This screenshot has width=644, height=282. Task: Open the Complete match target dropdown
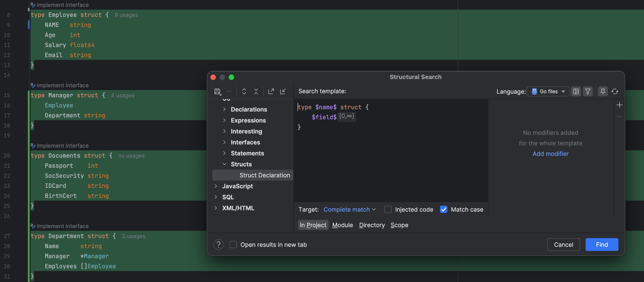pos(350,209)
